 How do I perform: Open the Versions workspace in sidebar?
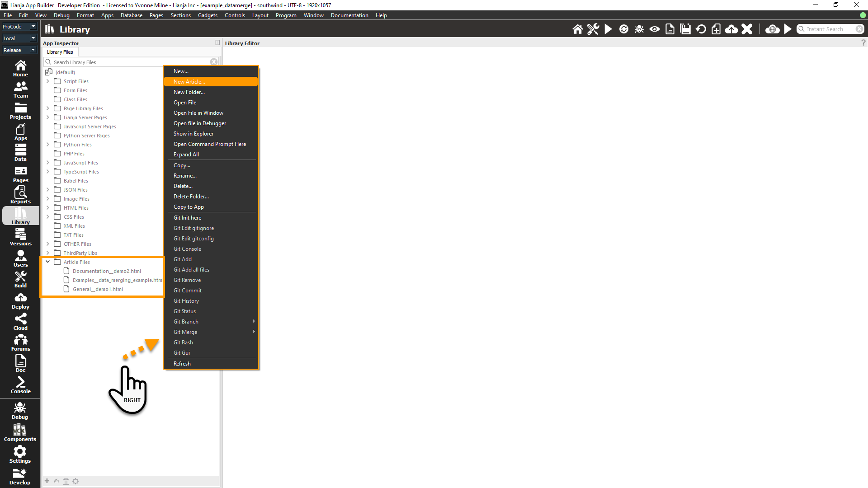(x=20, y=237)
